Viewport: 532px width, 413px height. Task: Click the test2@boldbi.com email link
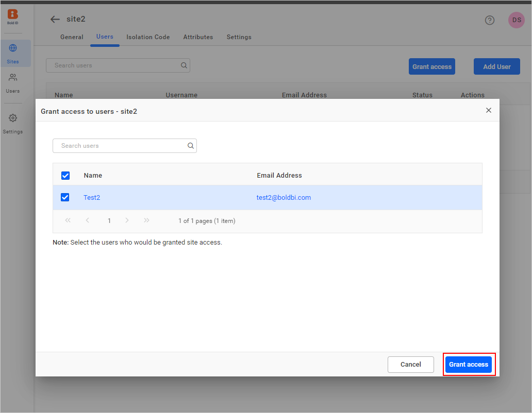(x=284, y=198)
